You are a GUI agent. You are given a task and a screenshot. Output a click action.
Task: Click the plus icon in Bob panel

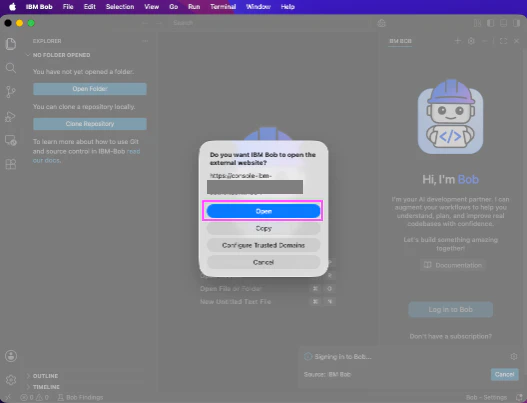point(457,41)
